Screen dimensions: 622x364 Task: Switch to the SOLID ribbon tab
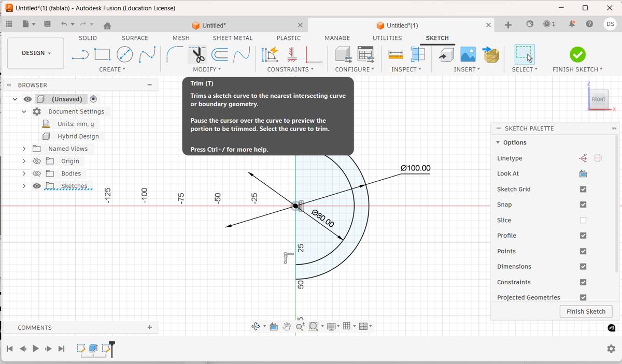[x=88, y=38]
